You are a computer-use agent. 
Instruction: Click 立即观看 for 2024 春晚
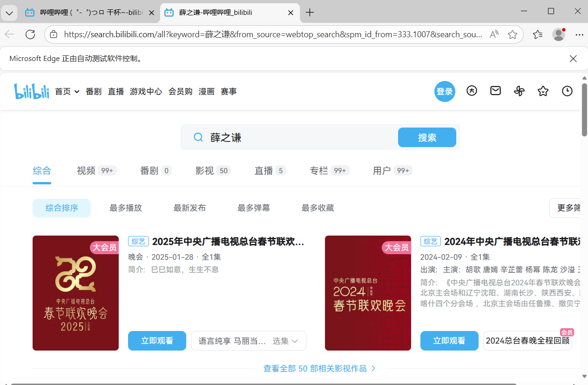coord(449,341)
